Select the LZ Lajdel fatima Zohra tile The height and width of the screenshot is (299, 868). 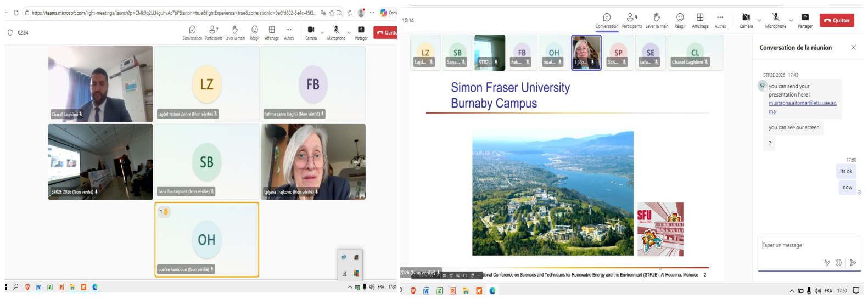pos(206,84)
